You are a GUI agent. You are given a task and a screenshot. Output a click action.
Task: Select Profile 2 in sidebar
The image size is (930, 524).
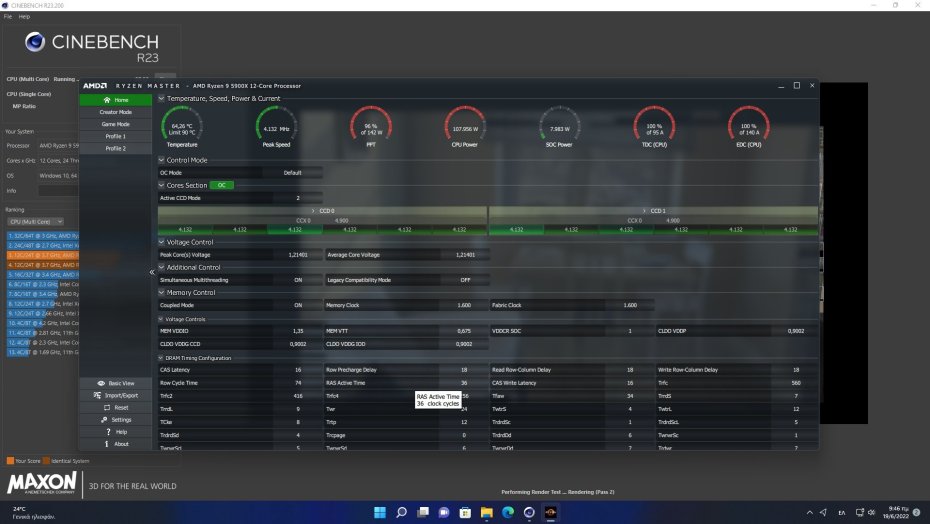pyautogui.click(x=116, y=148)
